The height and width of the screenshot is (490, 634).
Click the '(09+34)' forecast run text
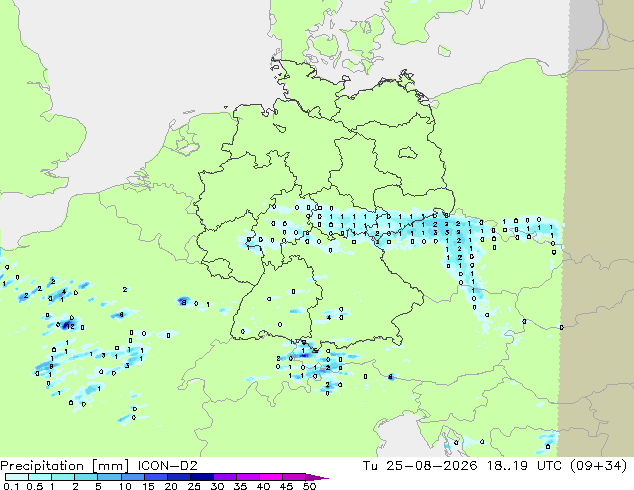click(598, 466)
